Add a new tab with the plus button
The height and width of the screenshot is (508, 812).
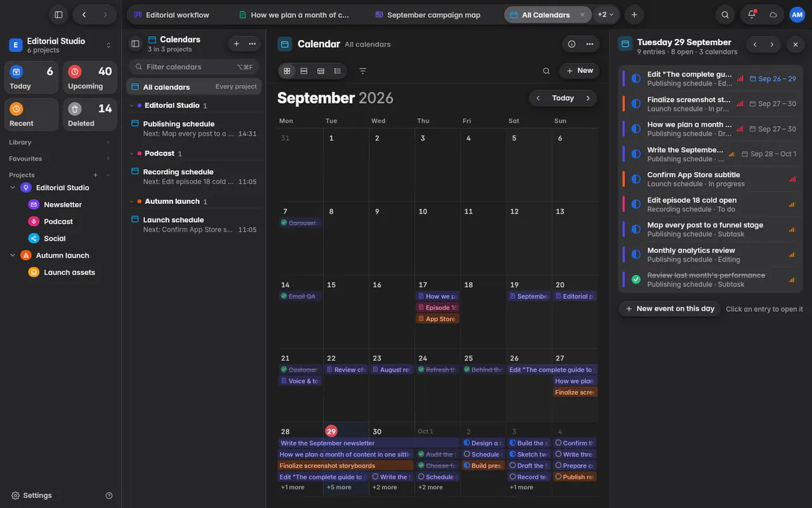[x=634, y=15]
